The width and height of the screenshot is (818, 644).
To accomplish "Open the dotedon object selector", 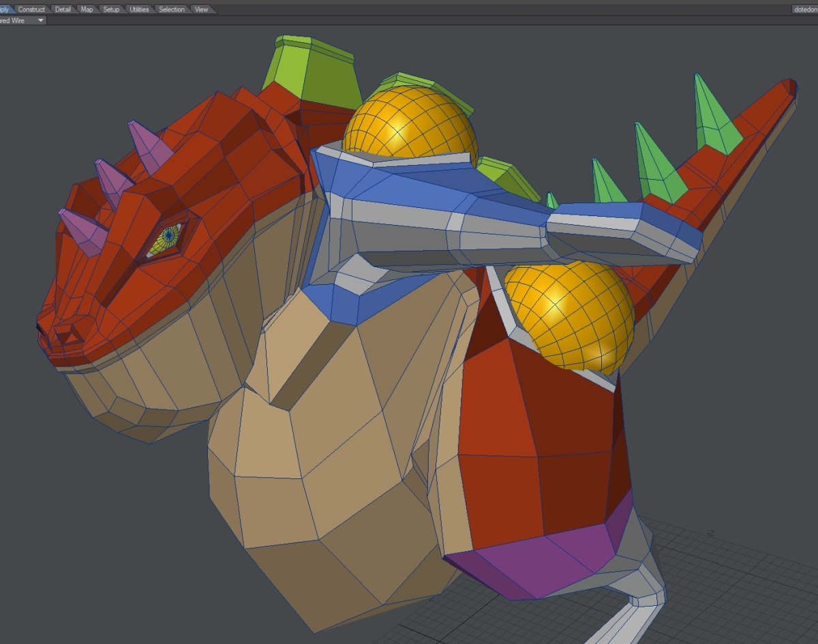I will tap(804, 10).
